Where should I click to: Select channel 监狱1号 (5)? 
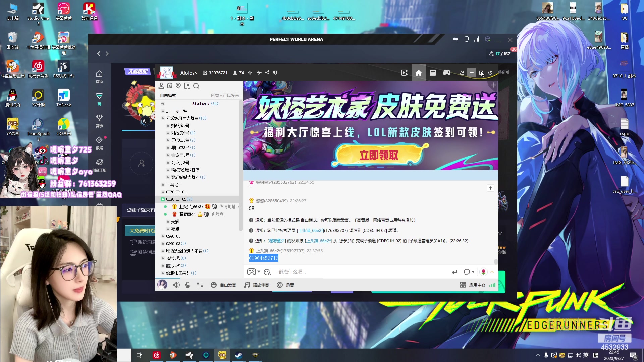click(176, 258)
